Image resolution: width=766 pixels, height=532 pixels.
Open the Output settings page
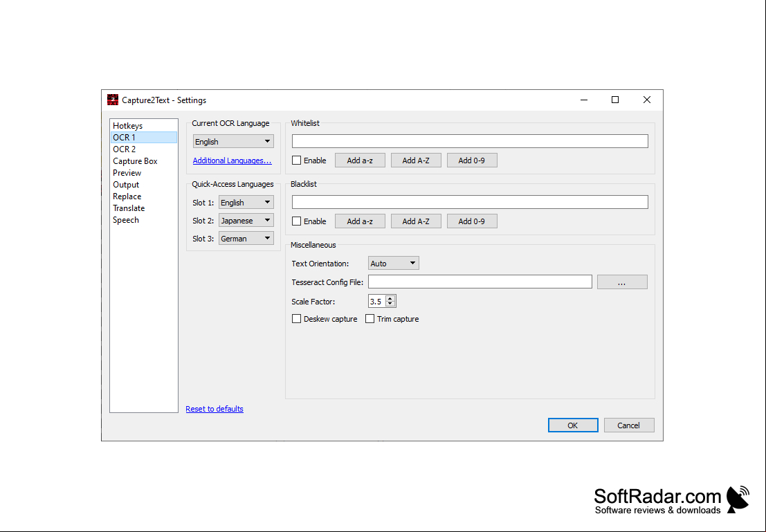pos(144,184)
